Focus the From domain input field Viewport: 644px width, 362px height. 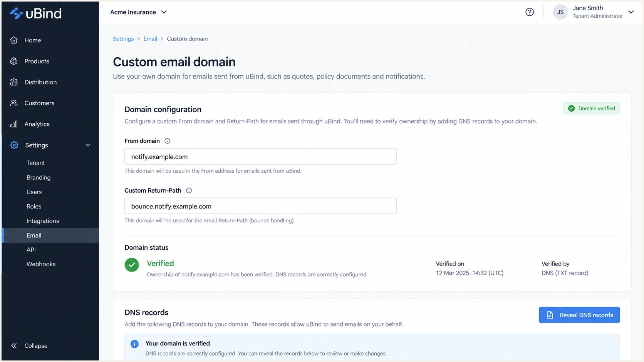260,157
